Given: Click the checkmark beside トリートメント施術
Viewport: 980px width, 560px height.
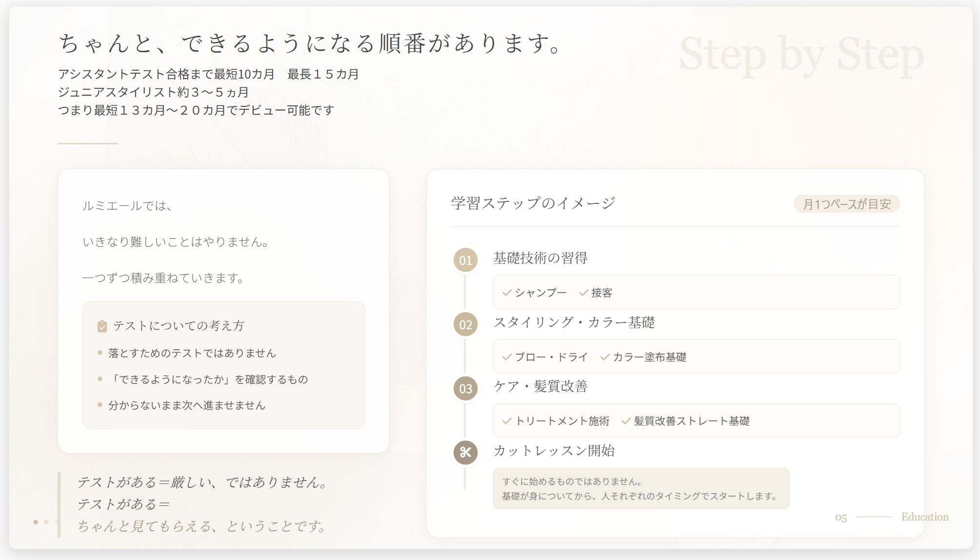Looking at the screenshot, I should [x=507, y=421].
